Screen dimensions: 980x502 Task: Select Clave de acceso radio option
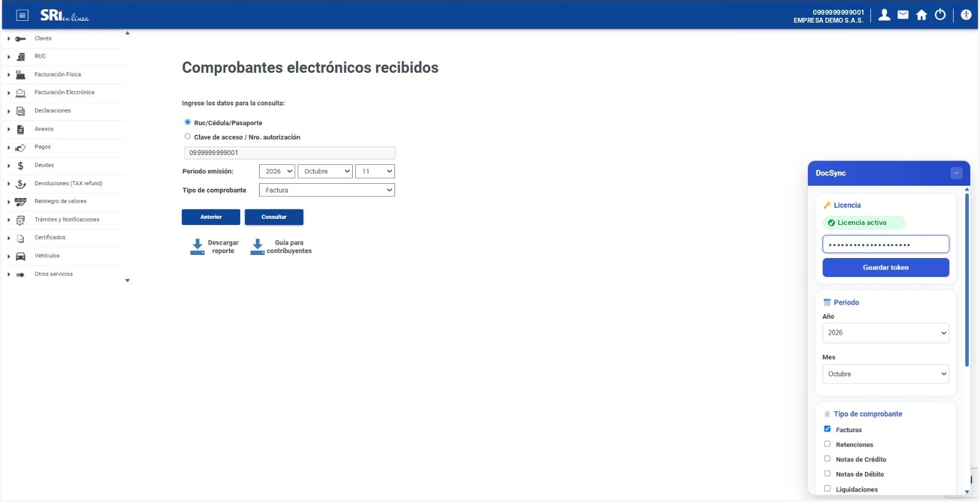(187, 137)
